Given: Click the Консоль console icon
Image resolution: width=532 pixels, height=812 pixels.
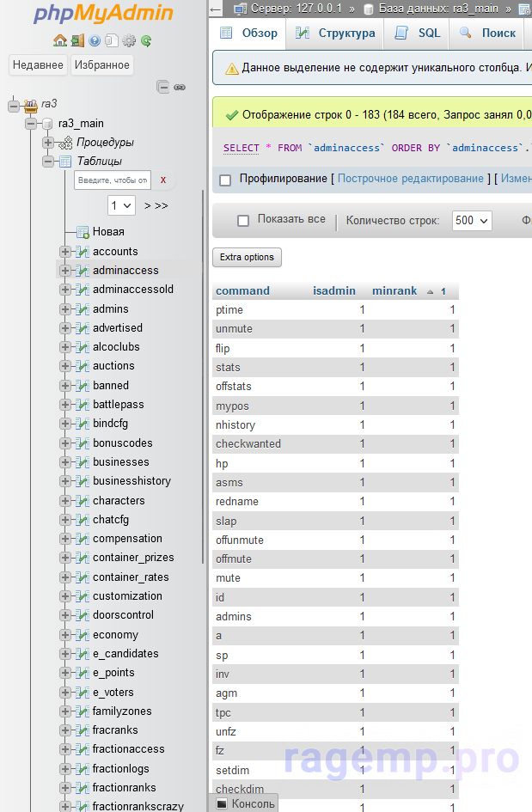Looking at the screenshot, I should 222,803.
